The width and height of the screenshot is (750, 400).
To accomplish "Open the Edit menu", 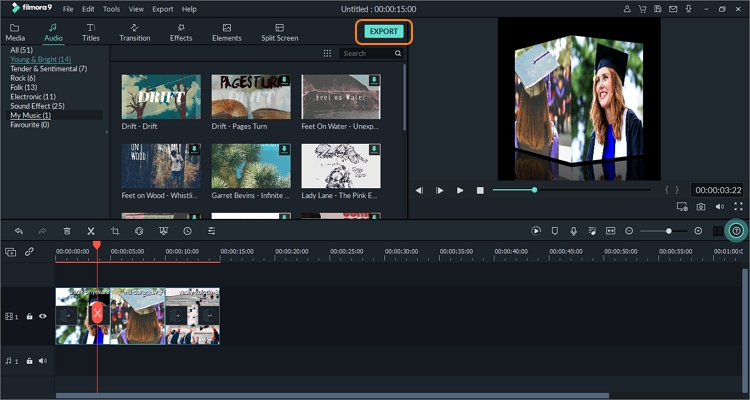I will (88, 9).
